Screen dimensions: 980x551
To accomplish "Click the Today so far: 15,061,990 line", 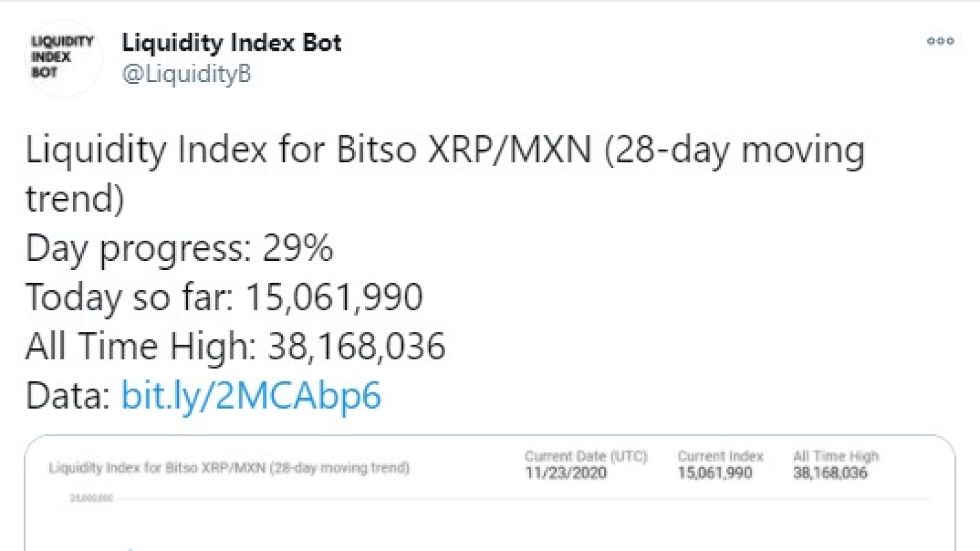I will coord(224,297).
